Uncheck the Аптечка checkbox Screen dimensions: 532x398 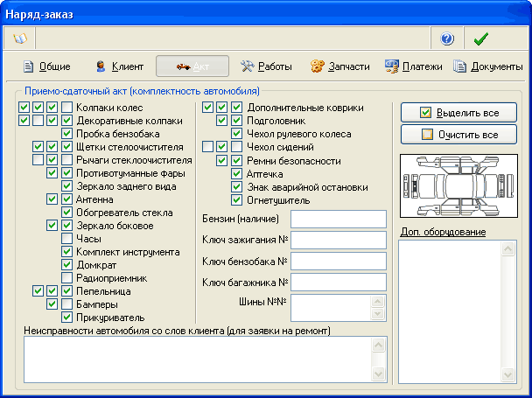[x=237, y=174]
